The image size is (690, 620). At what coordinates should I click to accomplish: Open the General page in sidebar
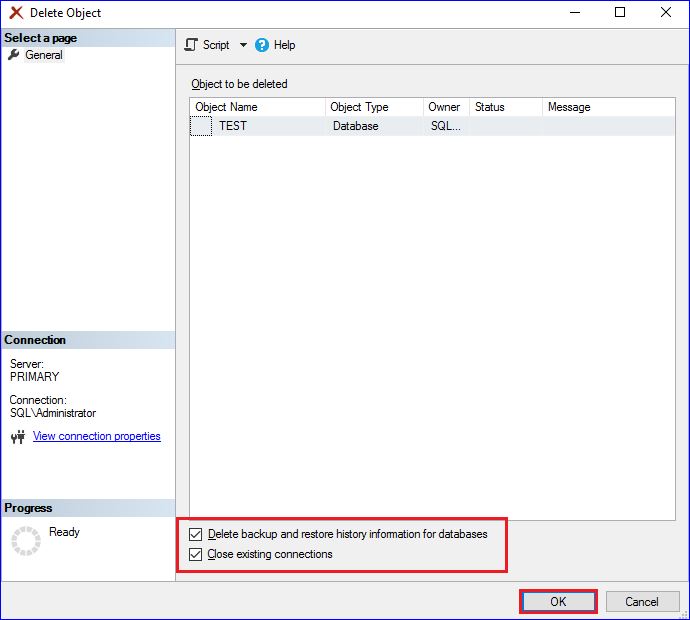(x=44, y=55)
